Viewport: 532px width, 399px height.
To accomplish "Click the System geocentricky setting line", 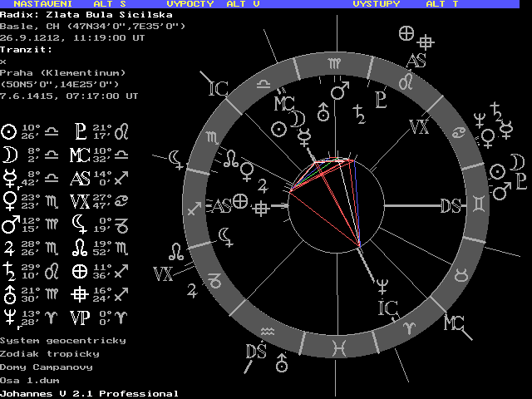I will coord(62,341).
